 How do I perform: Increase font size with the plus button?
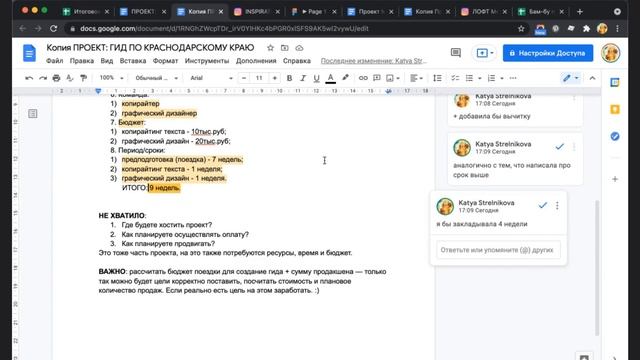(274, 78)
